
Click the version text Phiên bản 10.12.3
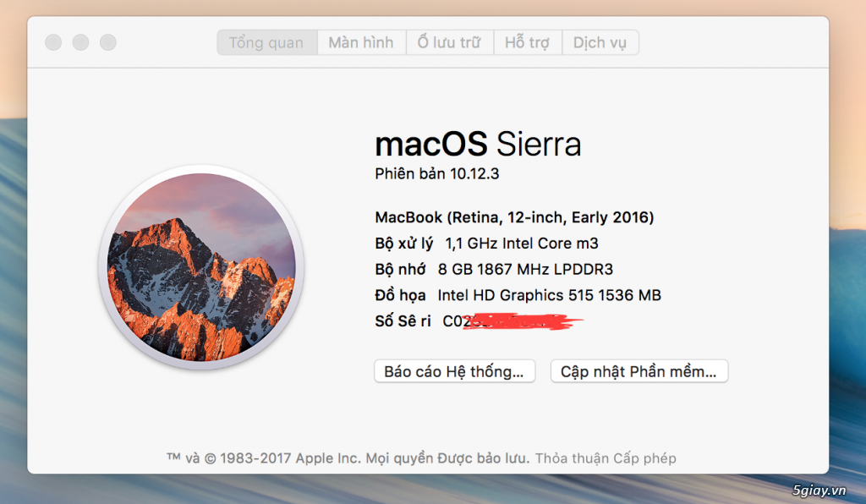click(437, 174)
